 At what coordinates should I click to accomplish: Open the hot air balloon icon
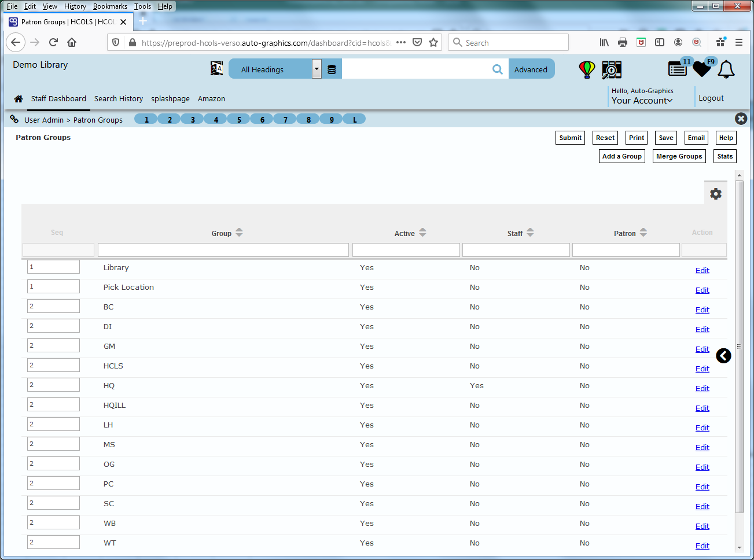[x=587, y=69]
